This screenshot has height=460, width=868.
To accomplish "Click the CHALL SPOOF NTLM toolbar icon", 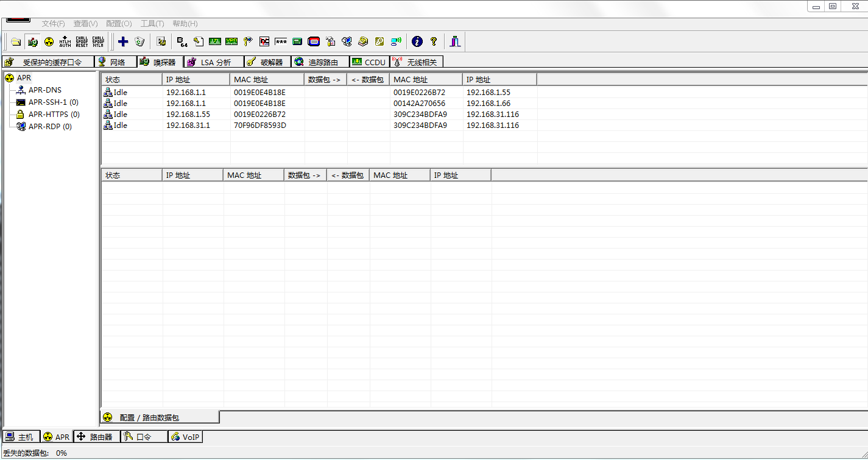I will coord(98,41).
